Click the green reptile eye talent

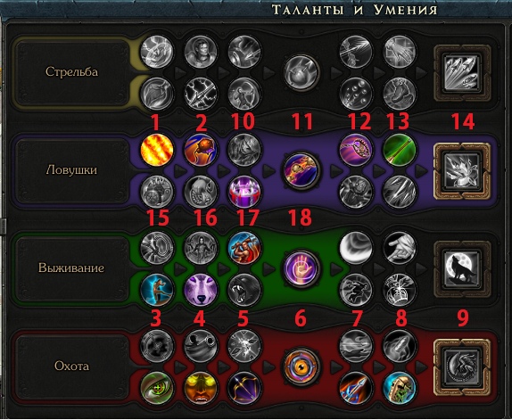[x=156, y=388]
